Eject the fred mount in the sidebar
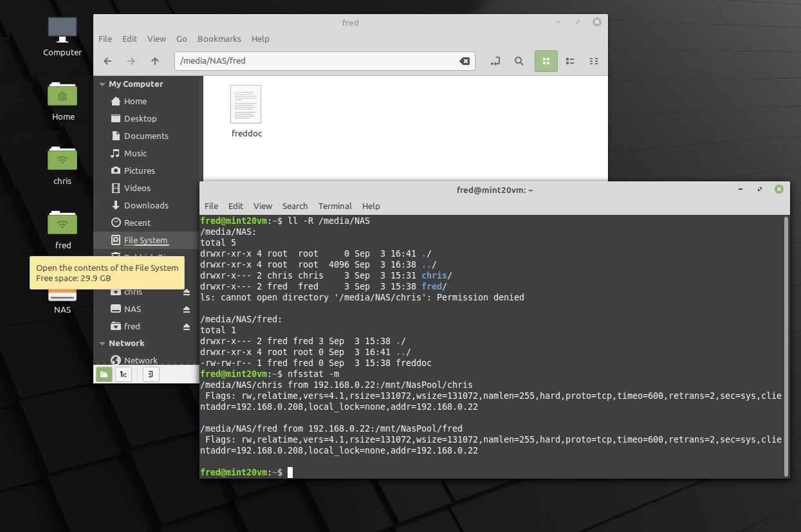This screenshot has height=532, width=801. 187,327
